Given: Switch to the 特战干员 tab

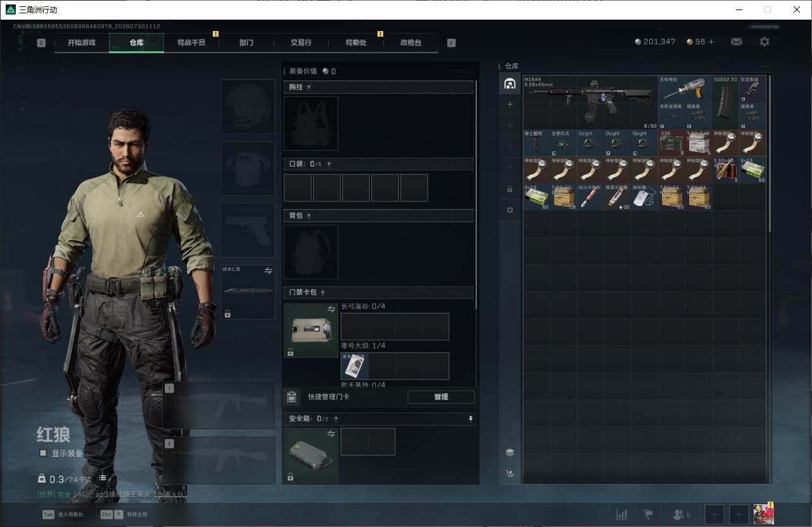Looking at the screenshot, I should pos(191,42).
